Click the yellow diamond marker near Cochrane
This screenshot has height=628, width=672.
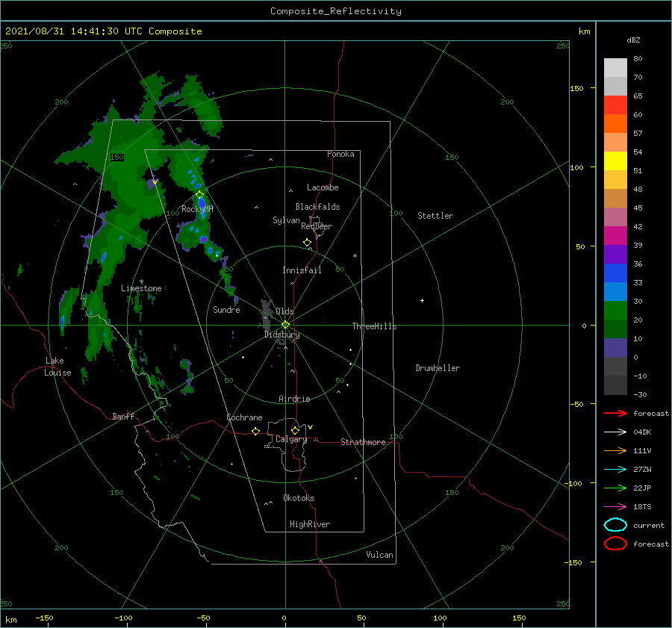(x=255, y=431)
